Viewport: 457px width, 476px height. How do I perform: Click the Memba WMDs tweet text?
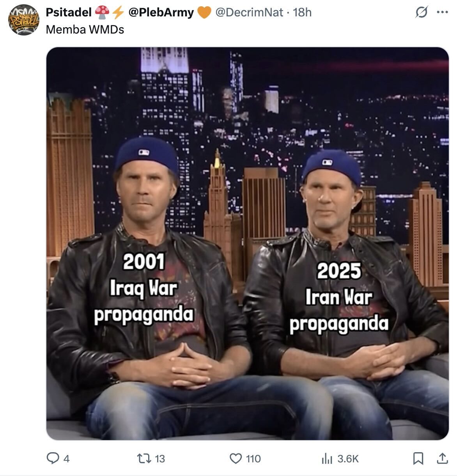tap(85, 30)
